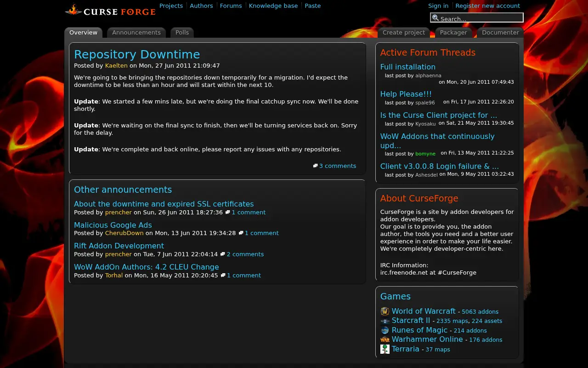The width and height of the screenshot is (588, 368).
Task: Click the Terraria game icon
Action: pos(385,349)
